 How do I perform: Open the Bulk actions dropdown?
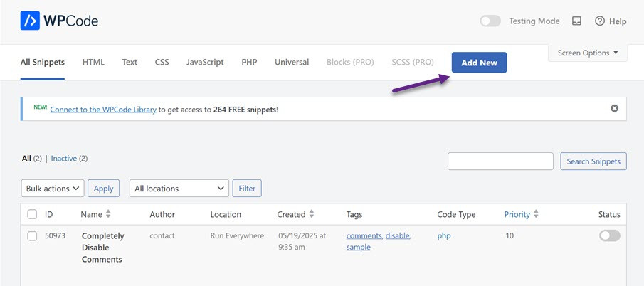pyautogui.click(x=53, y=189)
